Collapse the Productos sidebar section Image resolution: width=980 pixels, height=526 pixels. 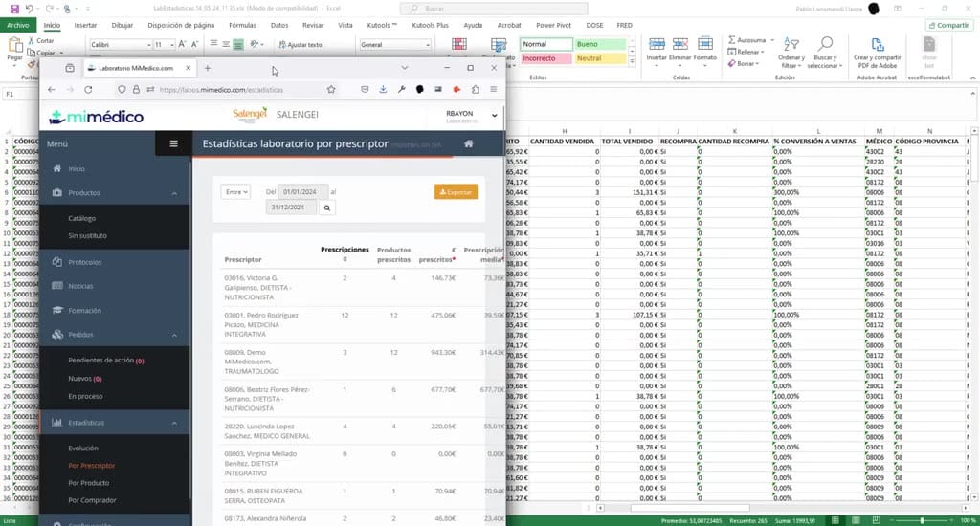coord(174,193)
